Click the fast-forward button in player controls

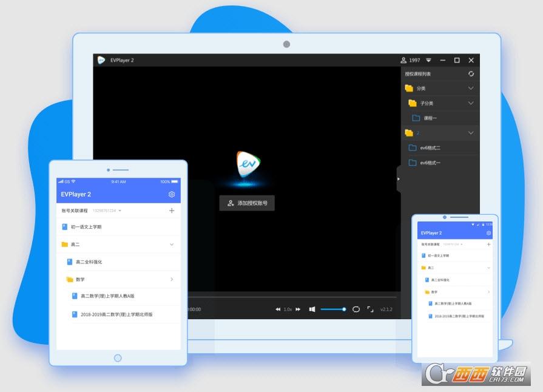click(x=298, y=309)
